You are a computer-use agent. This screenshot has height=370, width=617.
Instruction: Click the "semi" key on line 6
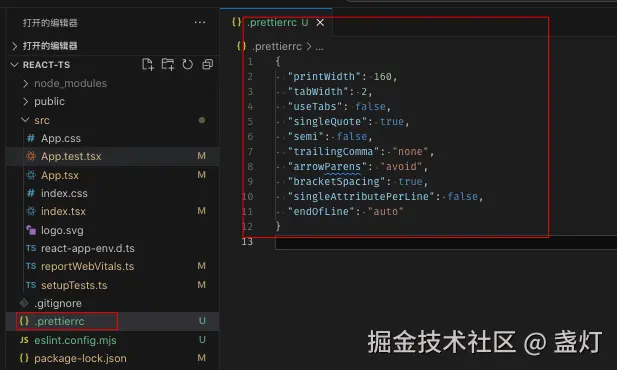click(306, 136)
